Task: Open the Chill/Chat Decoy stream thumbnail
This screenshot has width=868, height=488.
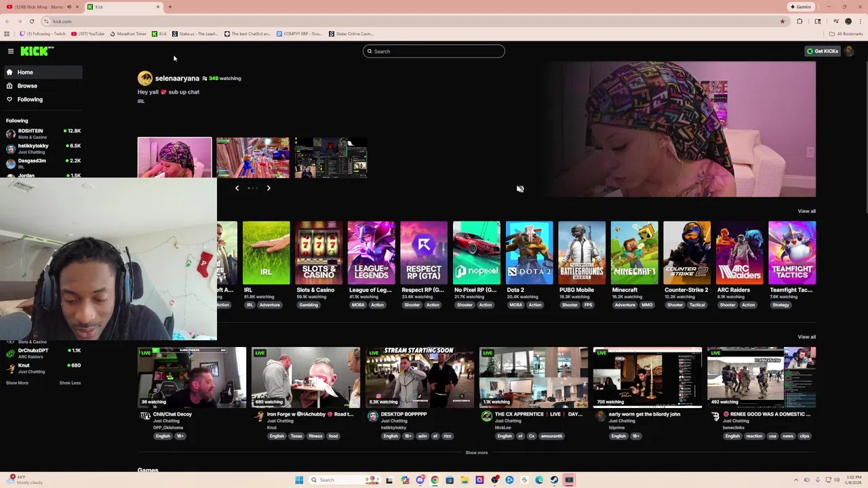Action: click(192, 378)
